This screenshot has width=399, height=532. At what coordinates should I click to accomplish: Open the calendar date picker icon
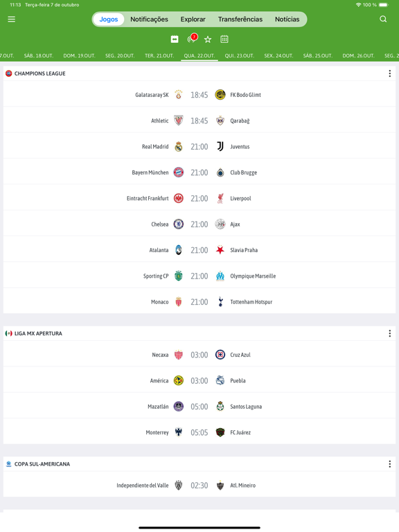click(x=224, y=39)
